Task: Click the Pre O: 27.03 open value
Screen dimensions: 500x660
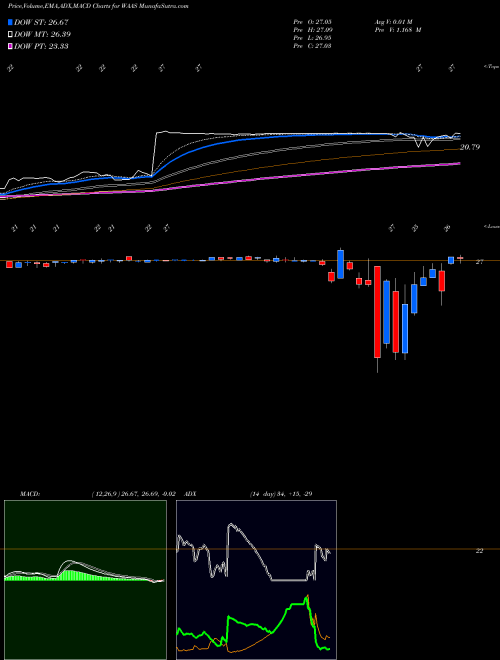Action: point(312,21)
